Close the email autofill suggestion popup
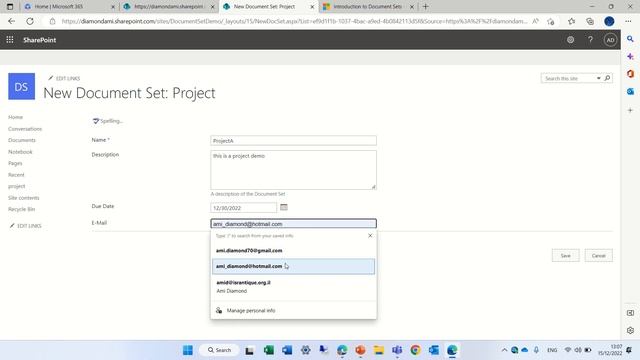Screen dimensions: 640x360 (370, 236)
